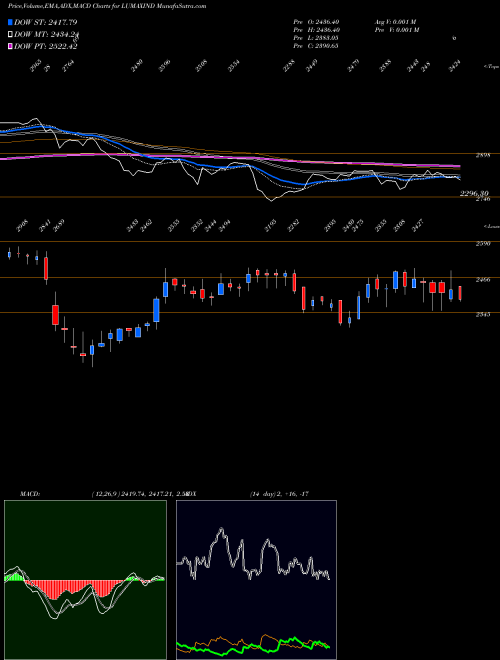Select the 'DOW MT: 2434.24' legend text

click(47, 35)
